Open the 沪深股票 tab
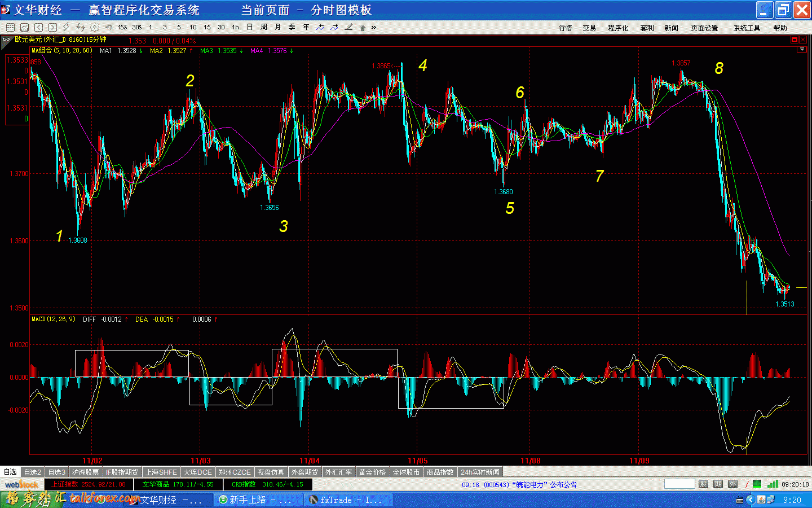Image resolution: width=812 pixels, height=508 pixels. coord(85,472)
